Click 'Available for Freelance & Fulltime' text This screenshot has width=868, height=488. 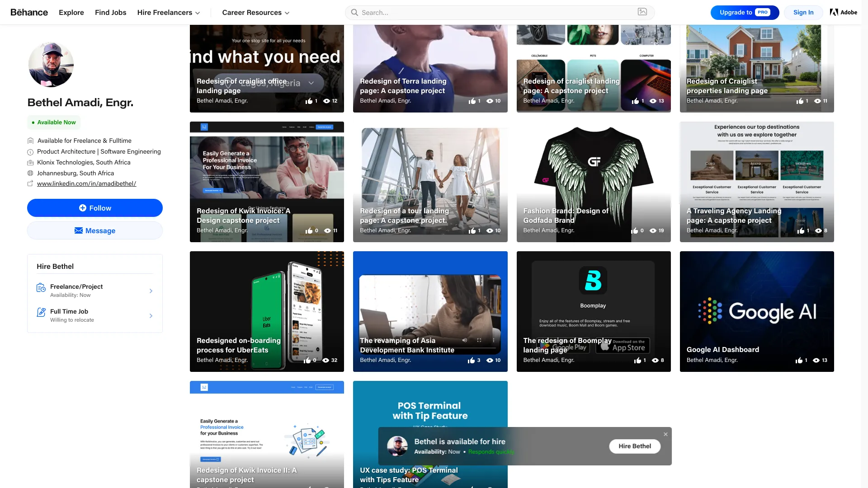pos(85,141)
